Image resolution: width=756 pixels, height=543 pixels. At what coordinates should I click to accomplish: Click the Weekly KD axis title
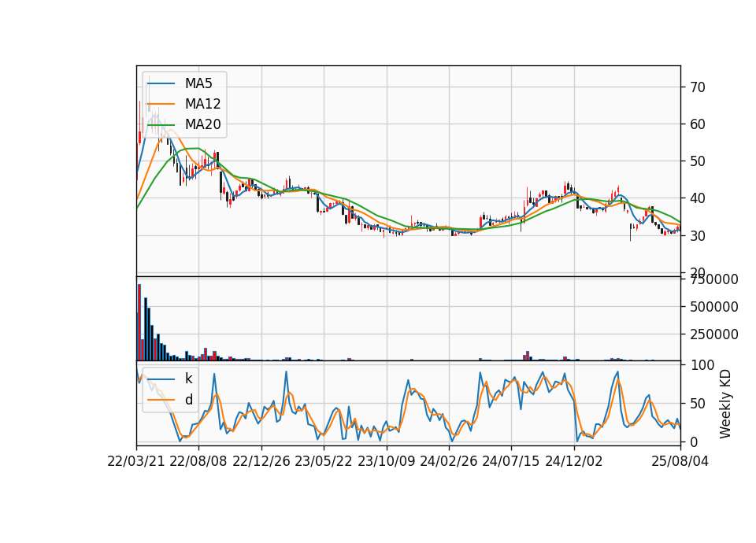[725, 404]
